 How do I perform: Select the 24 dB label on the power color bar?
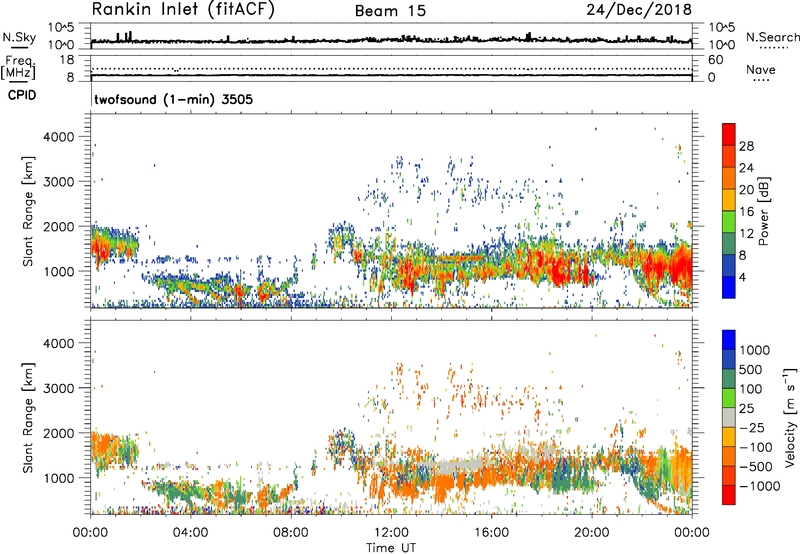pyautogui.click(x=746, y=168)
